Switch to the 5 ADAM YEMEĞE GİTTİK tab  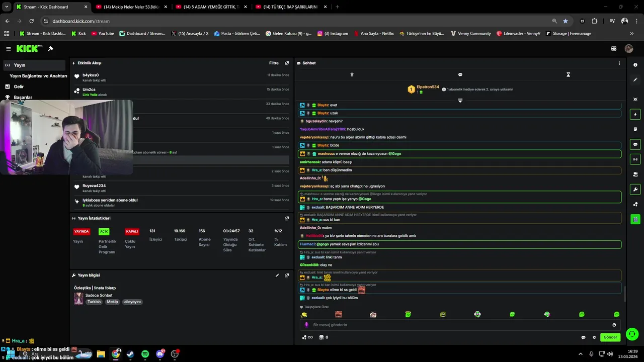[x=212, y=7]
